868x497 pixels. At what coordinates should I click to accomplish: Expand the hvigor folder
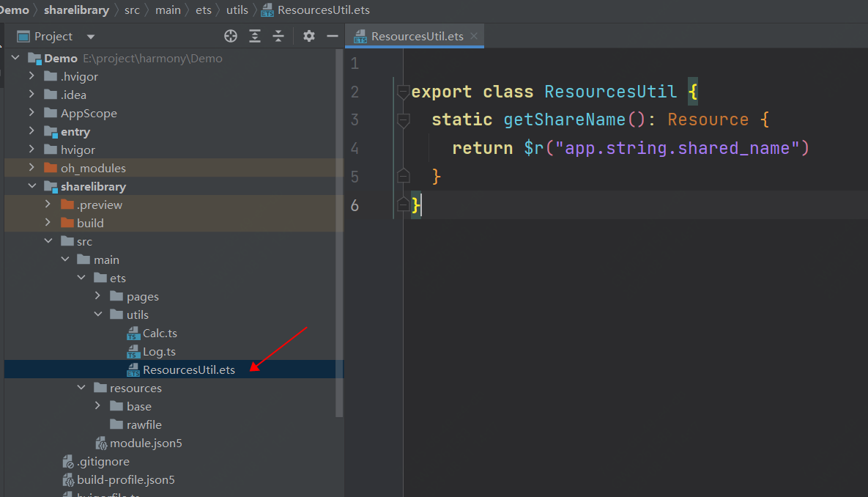point(31,149)
